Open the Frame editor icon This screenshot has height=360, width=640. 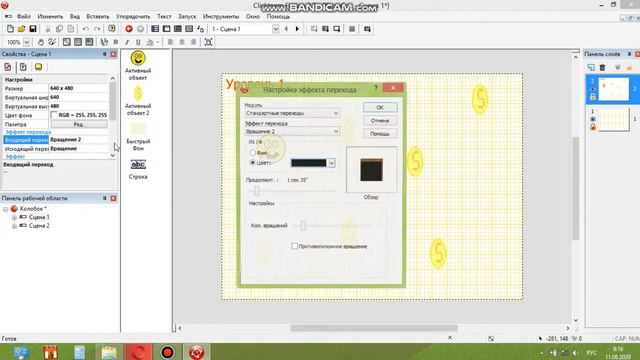[x=167, y=29]
